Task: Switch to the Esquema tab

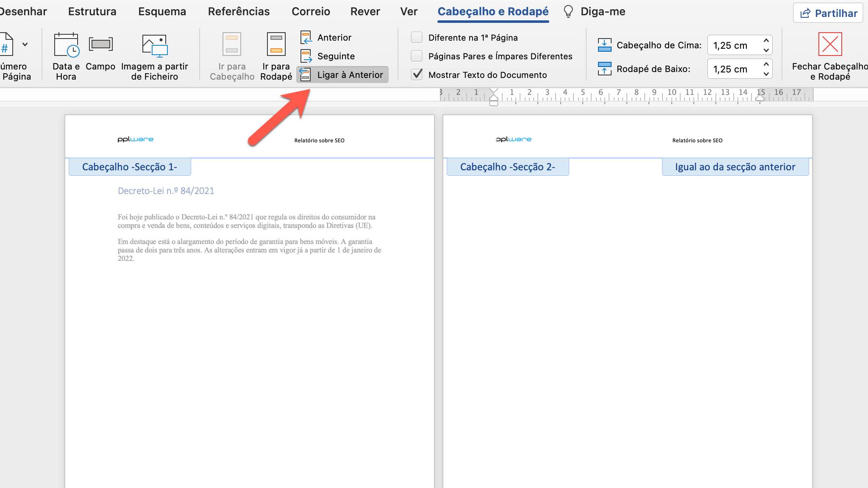Action: coord(162,11)
